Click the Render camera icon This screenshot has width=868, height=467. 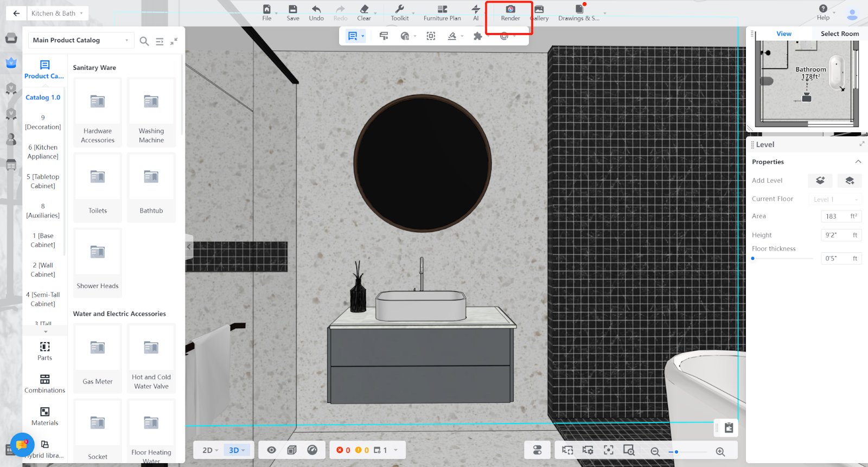tap(510, 10)
